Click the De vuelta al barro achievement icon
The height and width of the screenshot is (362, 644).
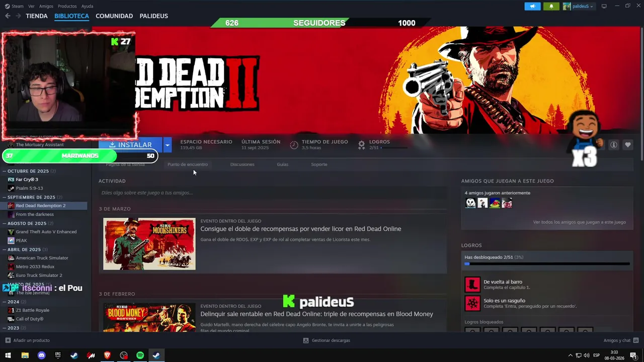(472, 285)
